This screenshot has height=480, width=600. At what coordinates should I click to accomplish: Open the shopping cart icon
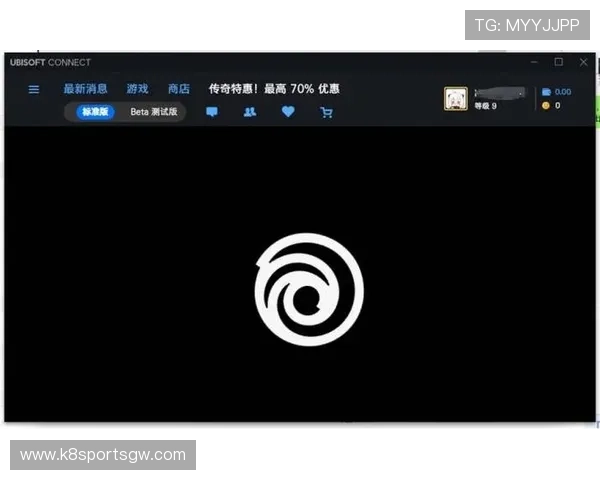coord(326,112)
